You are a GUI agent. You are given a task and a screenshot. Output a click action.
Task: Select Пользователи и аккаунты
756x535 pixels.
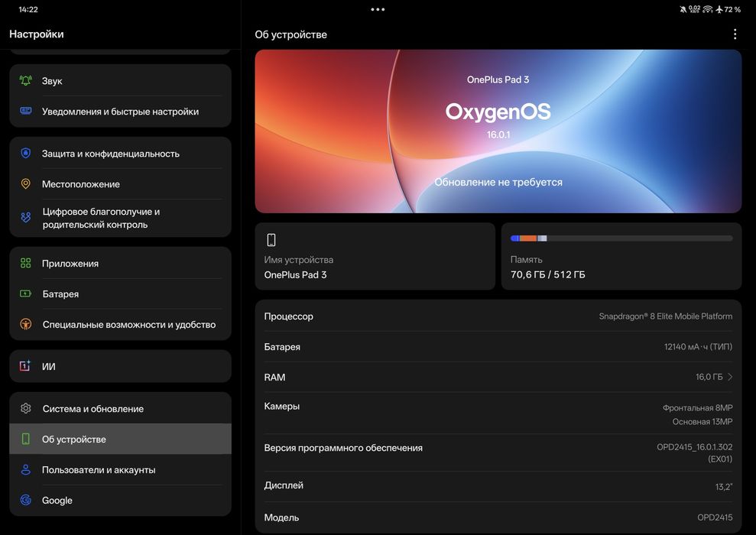click(121, 469)
